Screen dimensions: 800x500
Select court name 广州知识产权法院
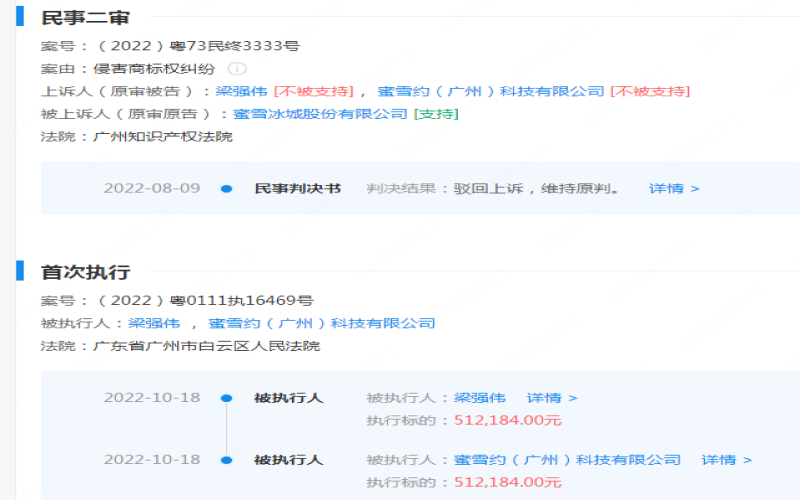[x=163, y=137]
